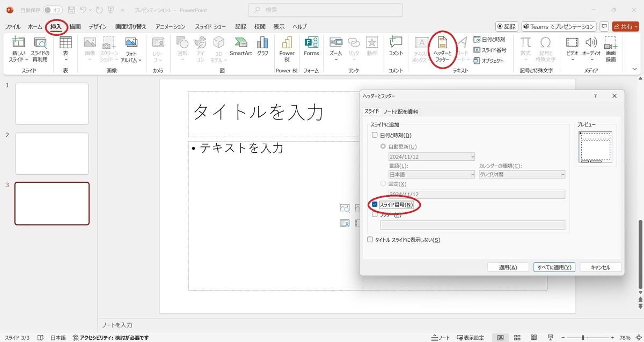The image size is (644, 342).
Task: Expand the auto-update date format dropdown
Action: [x=431, y=157]
